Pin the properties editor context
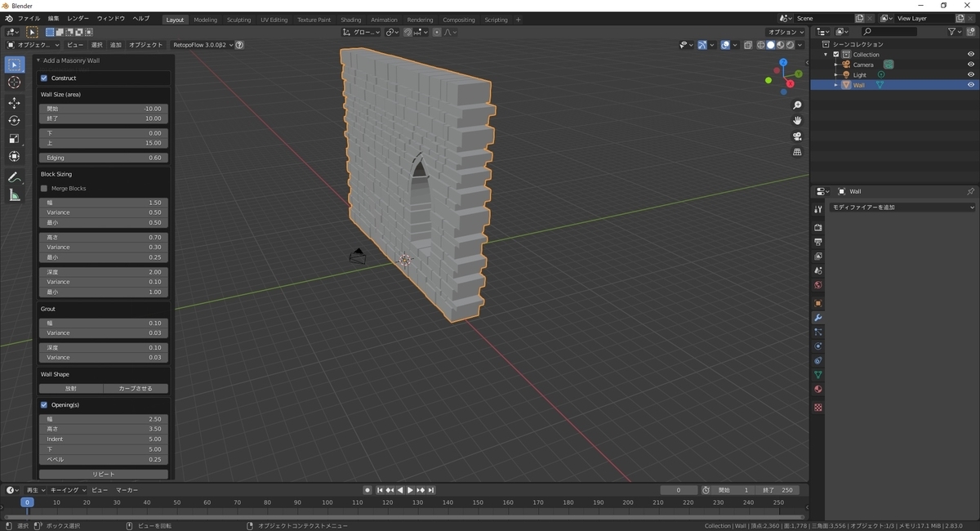Image resolution: width=980 pixels, height=531 pixels. point(970,191)
